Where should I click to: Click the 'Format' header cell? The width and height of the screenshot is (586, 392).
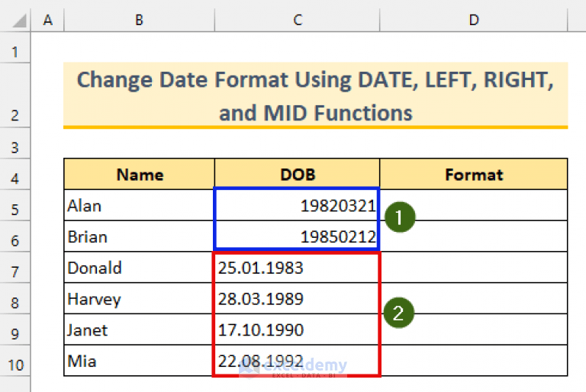point(474,174)
